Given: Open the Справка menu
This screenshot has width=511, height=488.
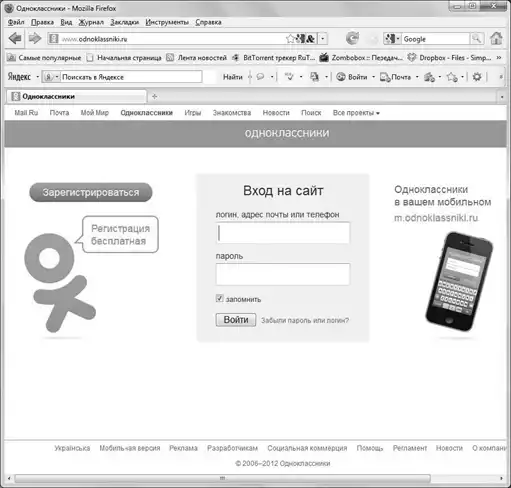Looking at the screenshot, I should 208,22.
